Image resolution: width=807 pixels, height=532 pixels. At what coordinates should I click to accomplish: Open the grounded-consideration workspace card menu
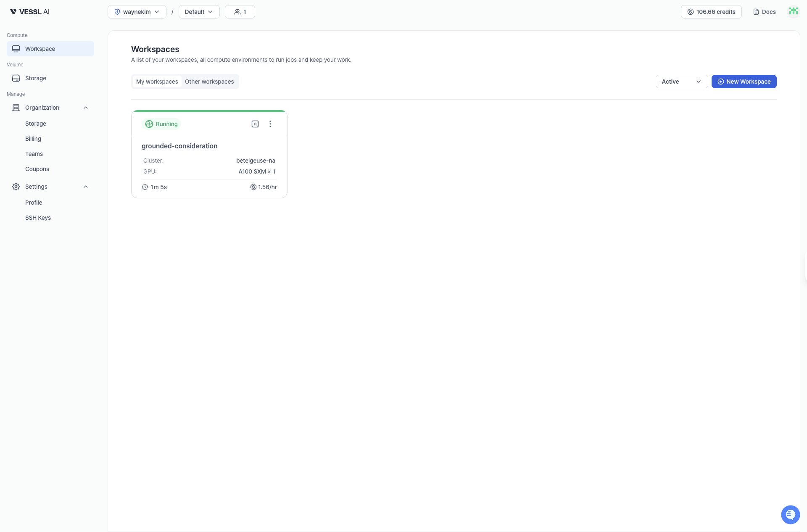[x=270, y=124]
